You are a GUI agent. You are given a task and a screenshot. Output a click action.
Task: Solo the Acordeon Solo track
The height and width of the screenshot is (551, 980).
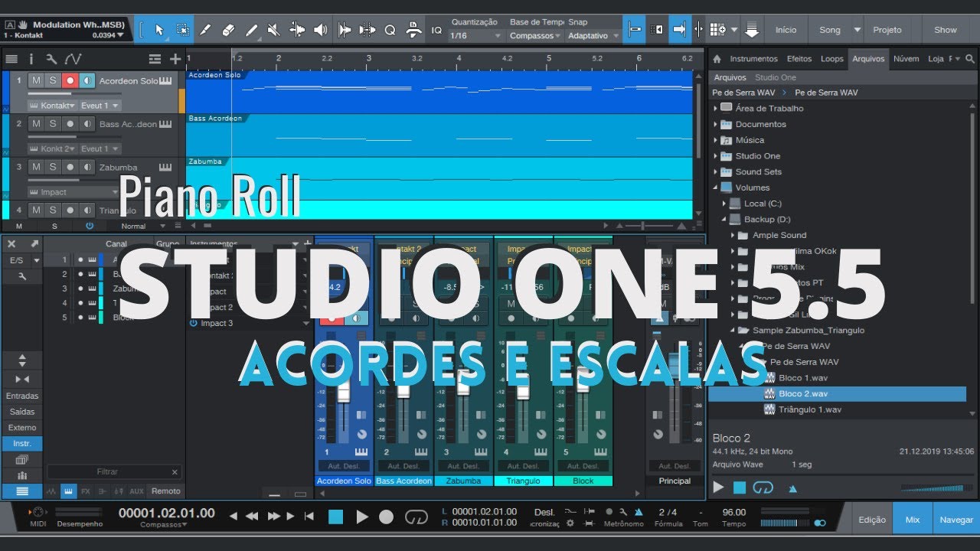(x=53, y=80)
